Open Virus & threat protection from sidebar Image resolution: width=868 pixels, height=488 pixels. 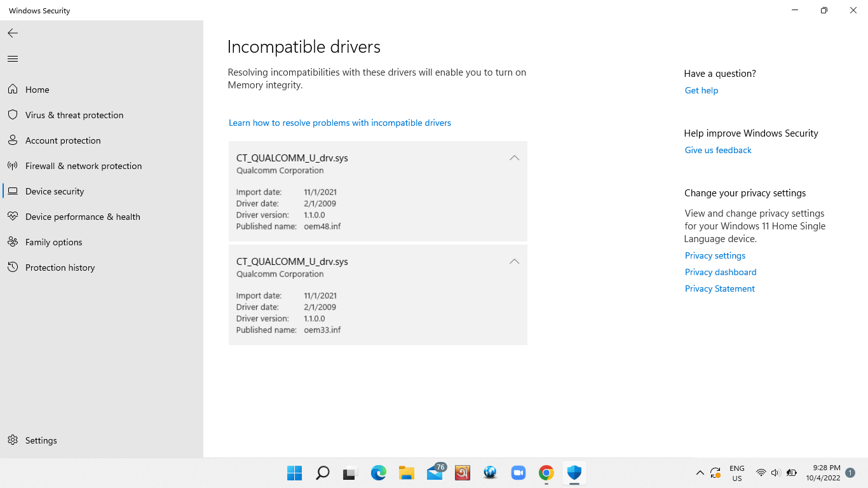[x=74, y=114]
